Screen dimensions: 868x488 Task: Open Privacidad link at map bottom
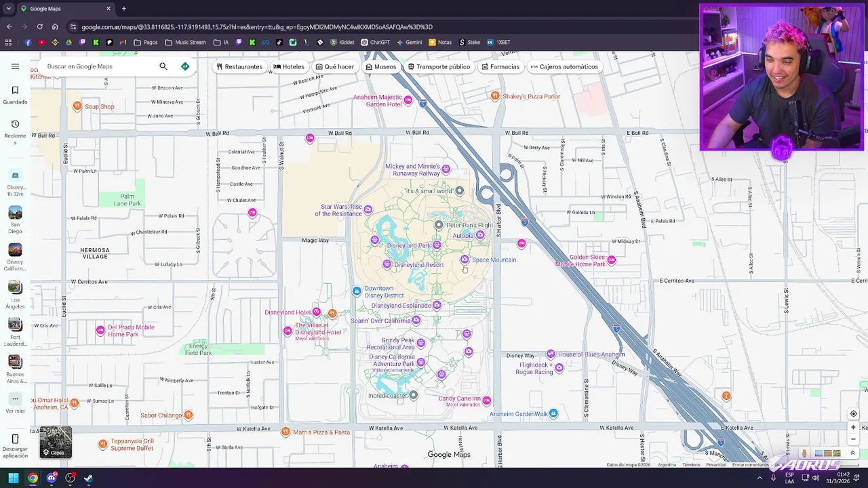coord(716,465)
